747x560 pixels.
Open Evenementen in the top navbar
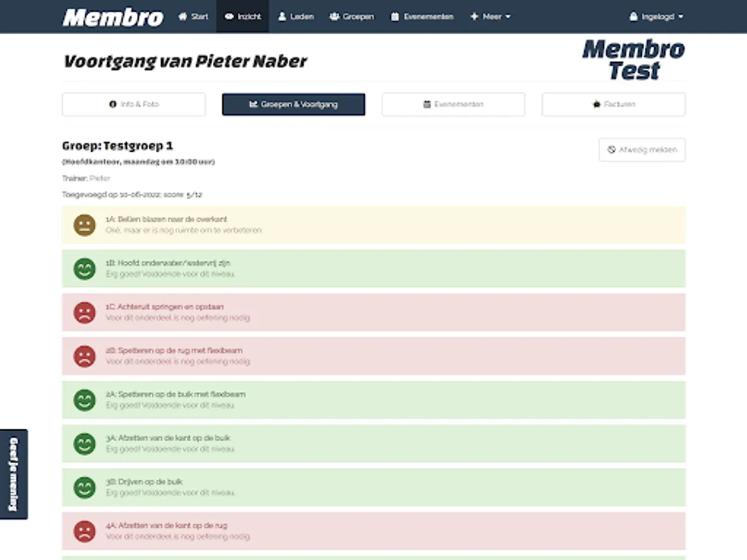(x=422, y=17)
